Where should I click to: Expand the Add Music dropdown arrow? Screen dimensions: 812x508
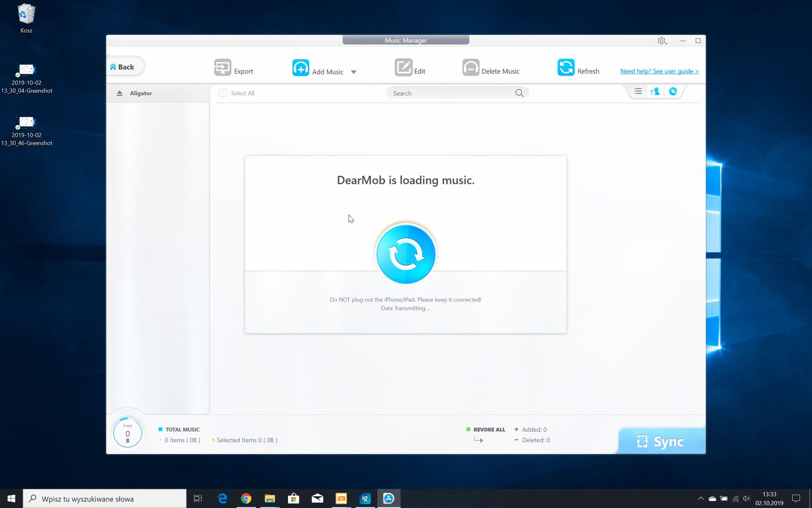click(x=354, y=72)
